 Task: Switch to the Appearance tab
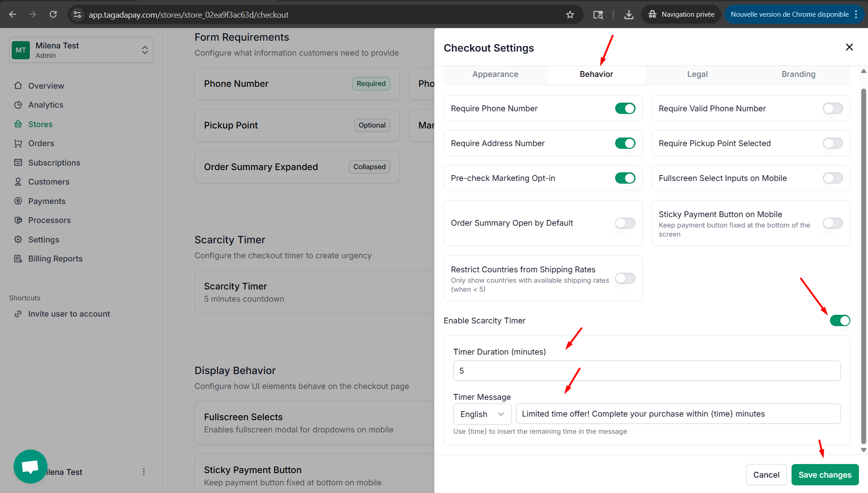pyautogui.click(x=495, y=74)
